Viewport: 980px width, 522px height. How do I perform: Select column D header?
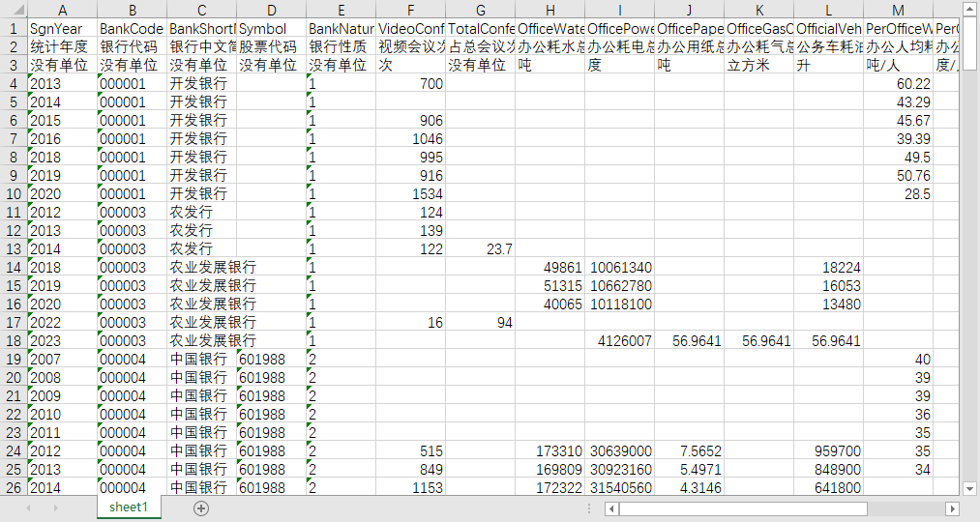(x=271, y=10)
